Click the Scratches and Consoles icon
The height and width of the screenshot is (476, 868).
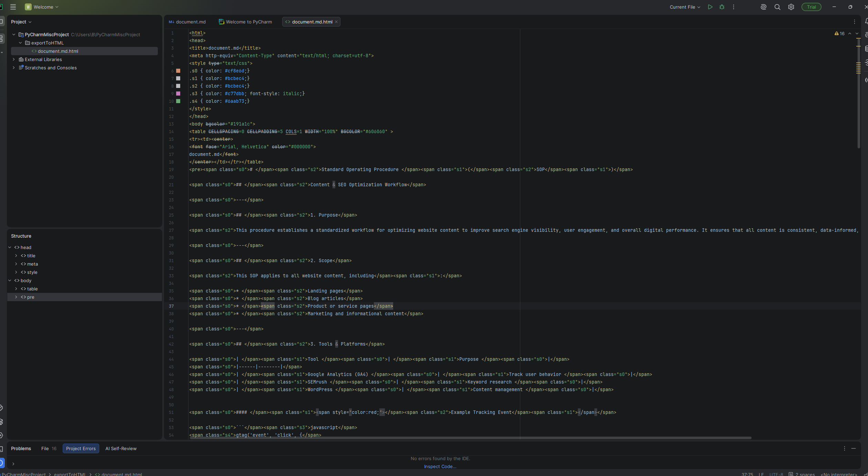click(21, 68)
